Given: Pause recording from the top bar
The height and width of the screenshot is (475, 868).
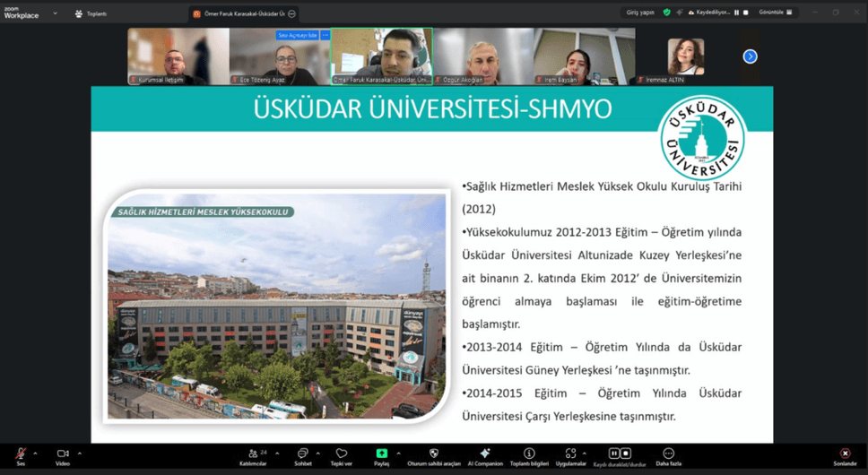Looking at the screenshot, I should tap(737, 13).
